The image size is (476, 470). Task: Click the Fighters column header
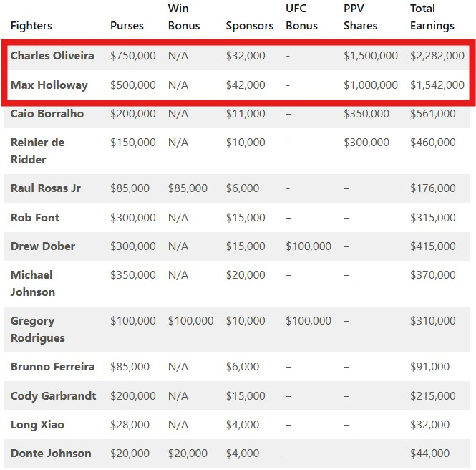[x=31, y=26]
